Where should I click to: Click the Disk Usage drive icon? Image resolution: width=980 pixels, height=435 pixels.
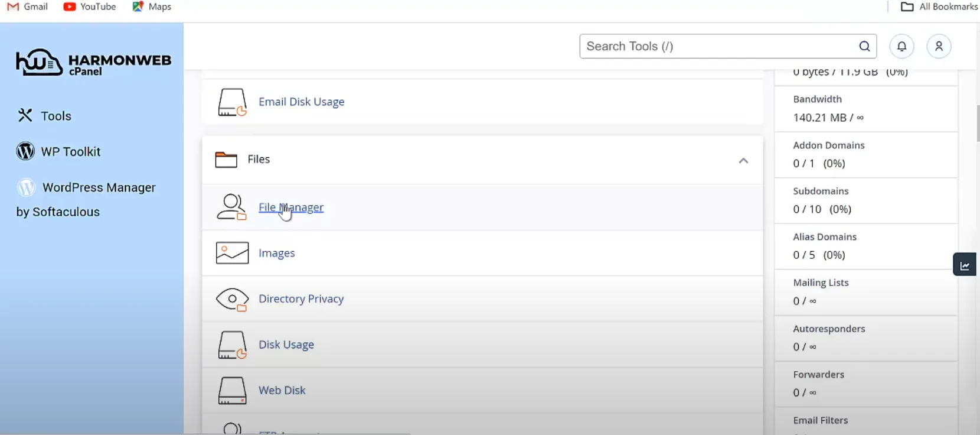[232, 345]
